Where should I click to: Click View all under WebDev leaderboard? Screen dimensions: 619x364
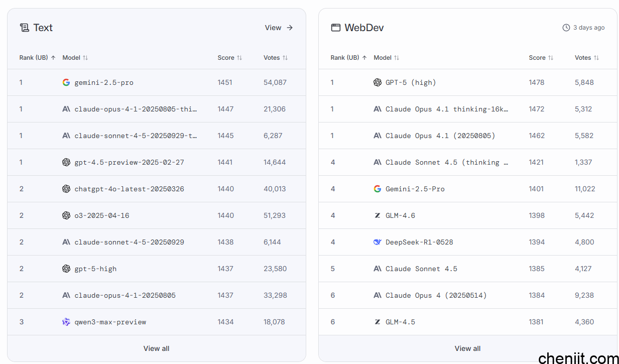(x=467, y=348)
